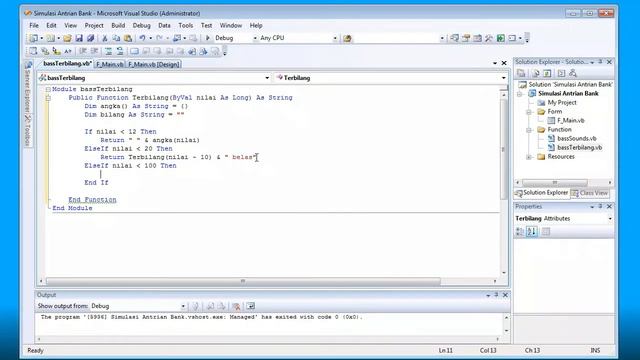Click the New Project toolbar icon
Screen dimensions: 640x360
point(33,38)
